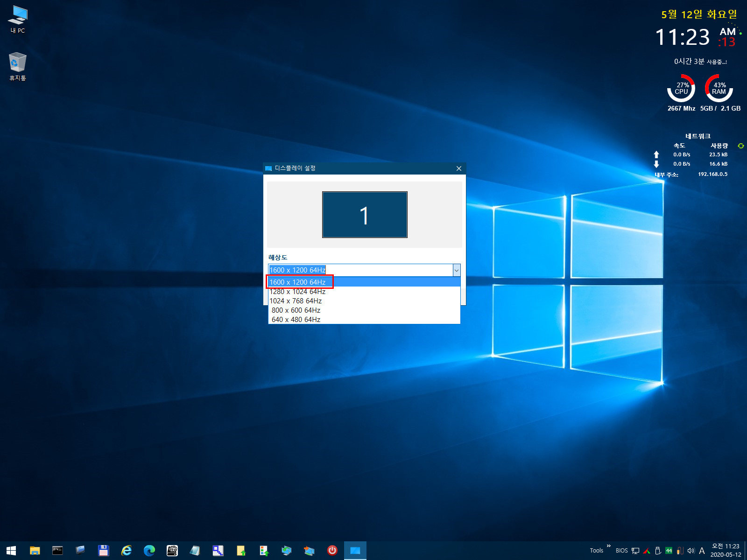Open Internet Explorer from the taskbar
747x560 pixels.
click(126, 551)
